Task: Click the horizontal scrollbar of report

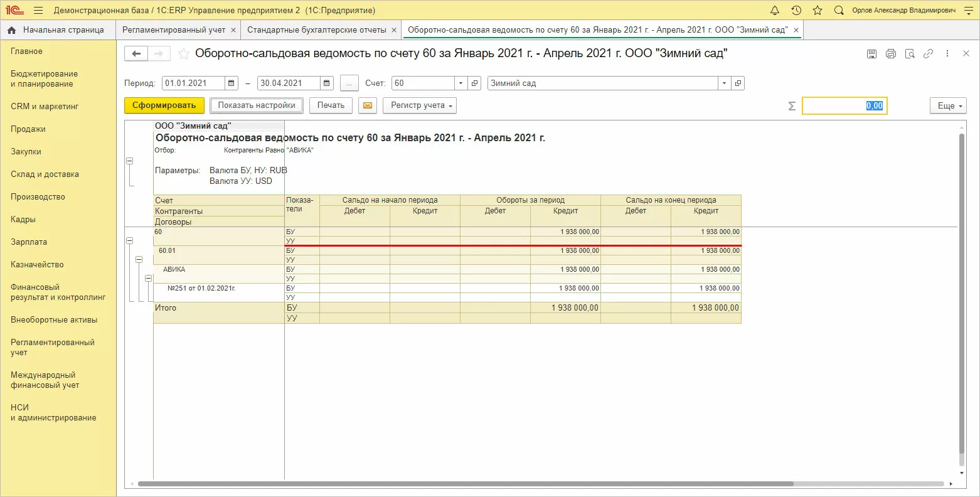Action: tap(464, 484)
